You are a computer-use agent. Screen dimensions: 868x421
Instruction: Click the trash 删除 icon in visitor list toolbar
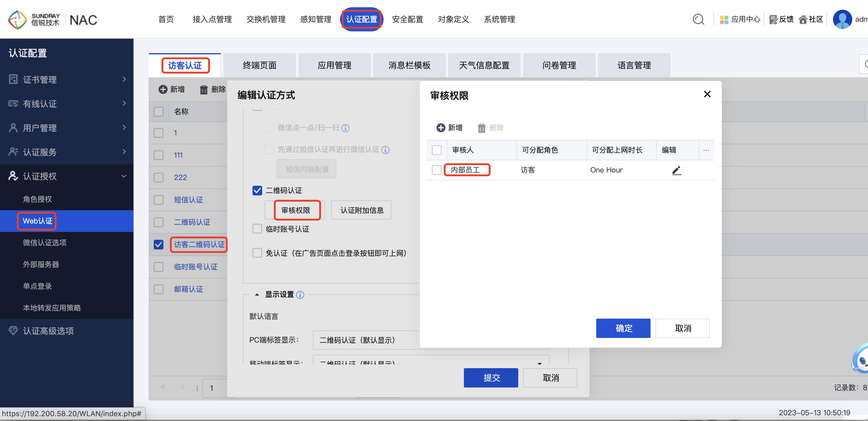click(x=204, y=90)
